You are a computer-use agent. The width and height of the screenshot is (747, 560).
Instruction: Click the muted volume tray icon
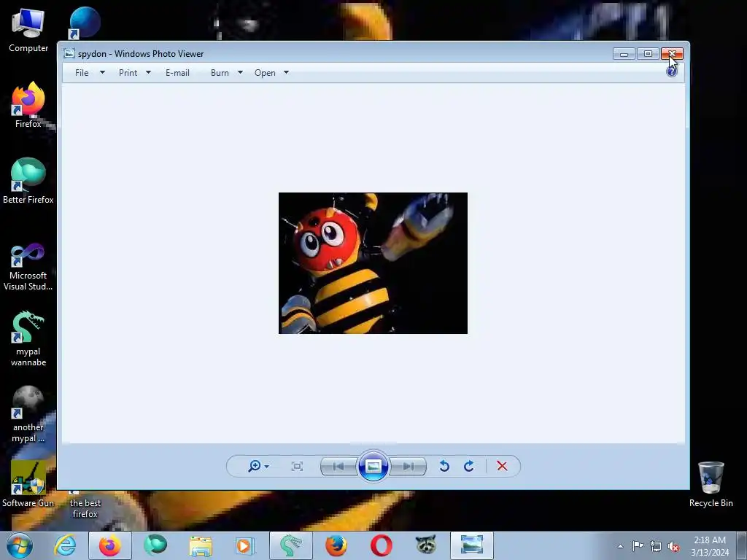(673, 547)
